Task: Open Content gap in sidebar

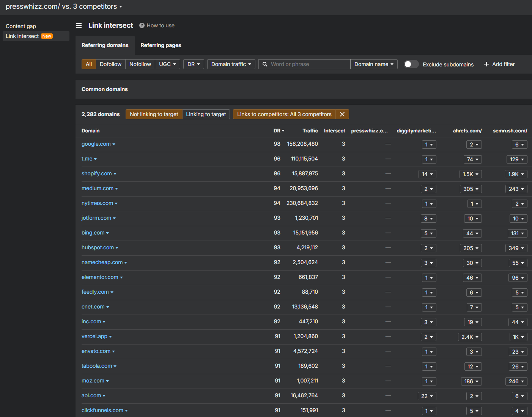Action: [x=21, y=26]
